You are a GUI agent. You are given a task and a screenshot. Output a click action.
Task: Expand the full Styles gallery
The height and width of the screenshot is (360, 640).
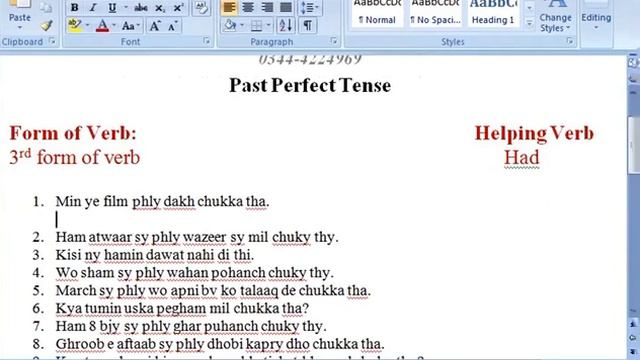point(529,23)
